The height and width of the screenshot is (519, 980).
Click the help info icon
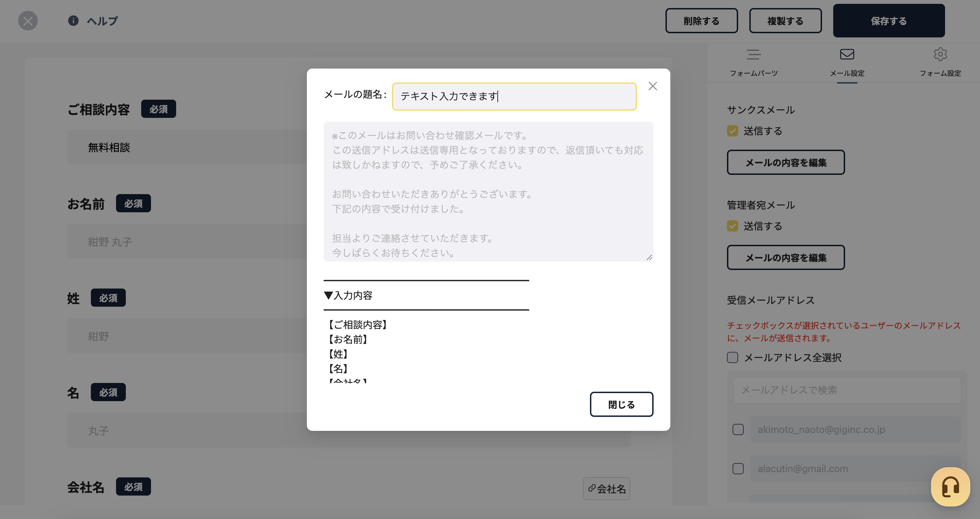coord(73,21)
